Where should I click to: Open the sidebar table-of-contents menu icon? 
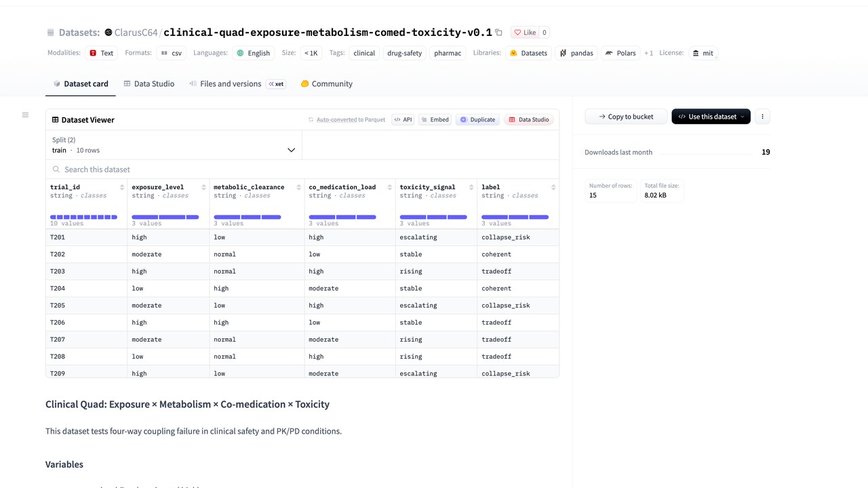[25, 115]
